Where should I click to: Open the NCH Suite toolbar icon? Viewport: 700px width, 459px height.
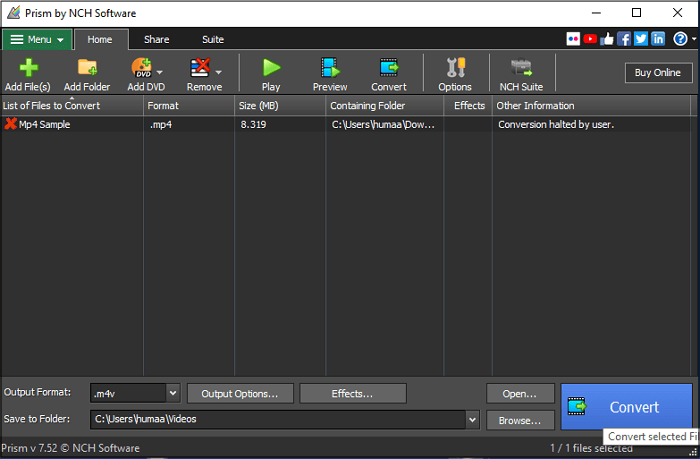click(521, 68)
